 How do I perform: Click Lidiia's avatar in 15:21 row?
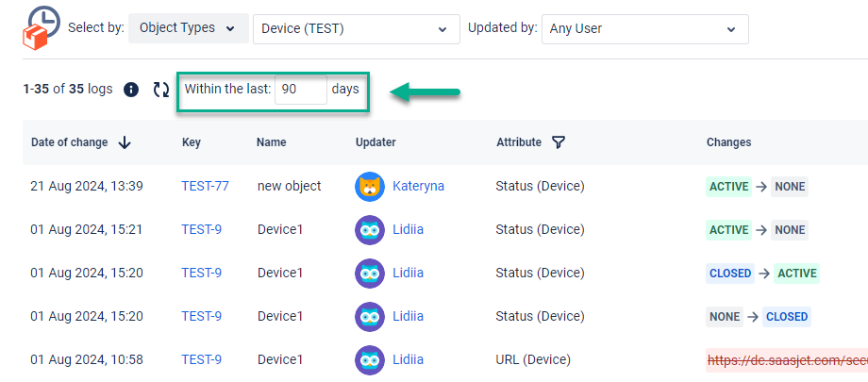point(370,230)
